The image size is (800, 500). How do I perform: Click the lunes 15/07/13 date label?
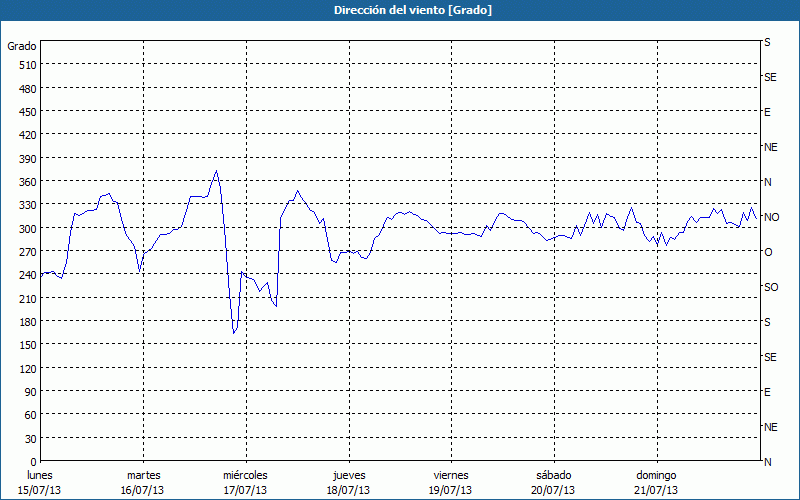[40, 482]
